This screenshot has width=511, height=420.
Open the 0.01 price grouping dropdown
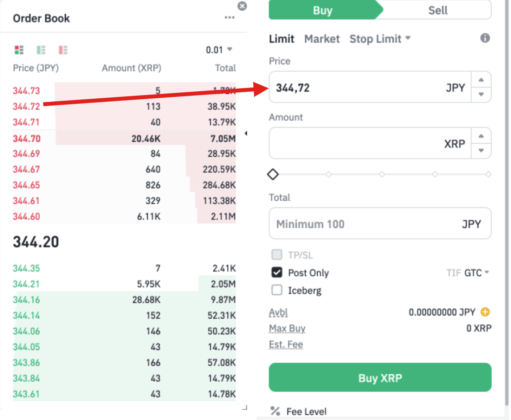(219, 50)
